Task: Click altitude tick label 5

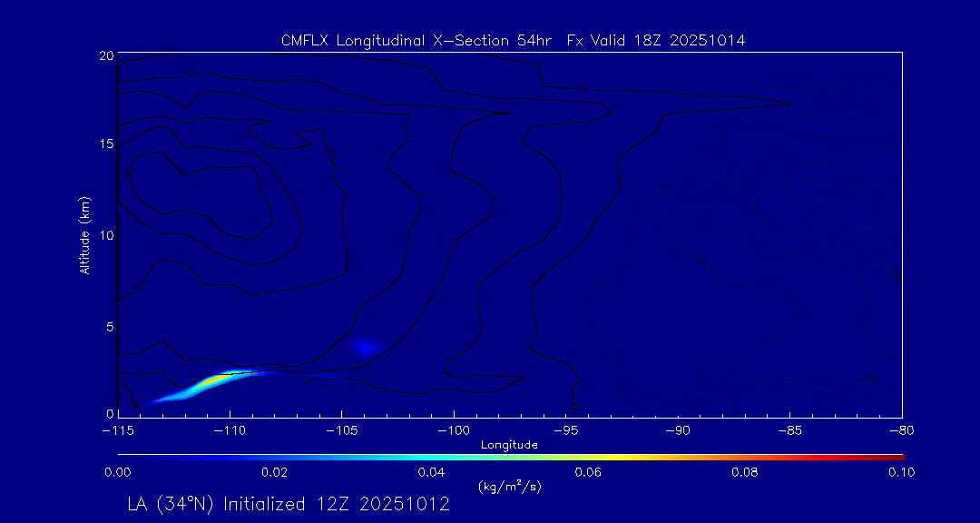Action: (110, 327)
